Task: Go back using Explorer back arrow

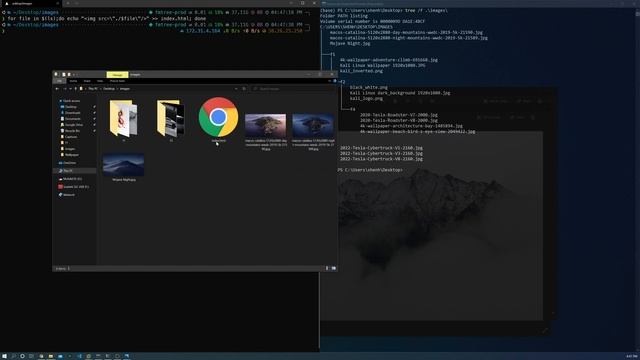Action: [x=57, y=89]
